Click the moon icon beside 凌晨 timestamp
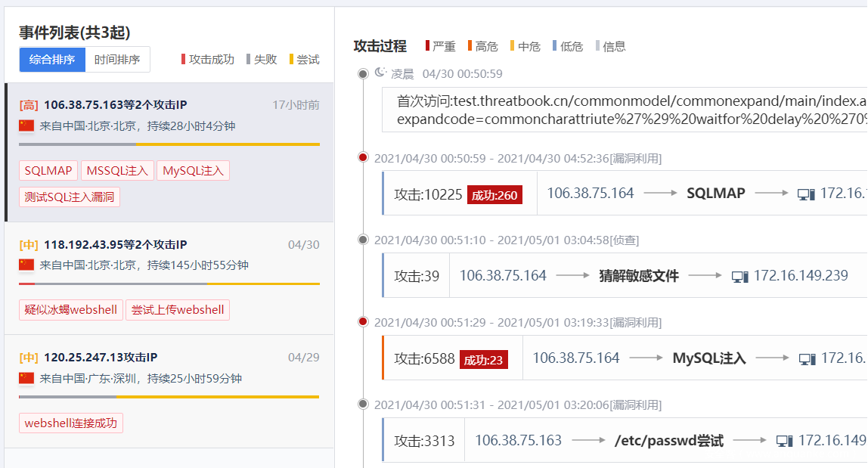The height and width of the screenshot is (468, 868). (x=380, y=73)
